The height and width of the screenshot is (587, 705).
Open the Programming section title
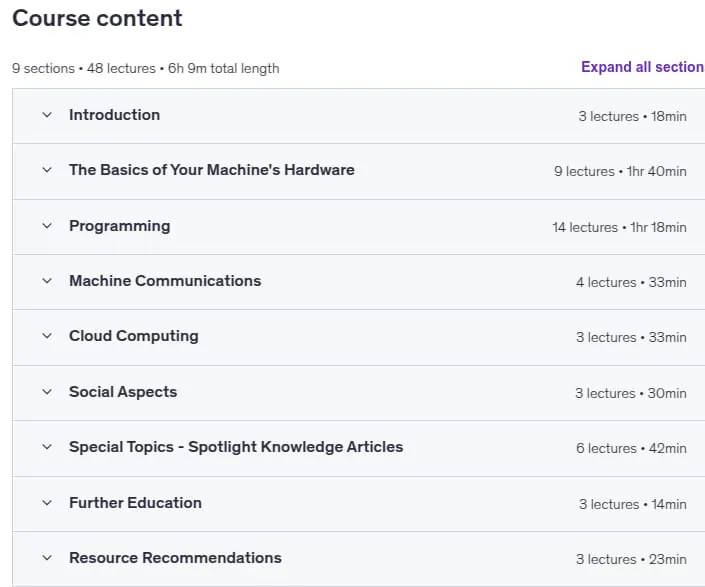[120, 226]
